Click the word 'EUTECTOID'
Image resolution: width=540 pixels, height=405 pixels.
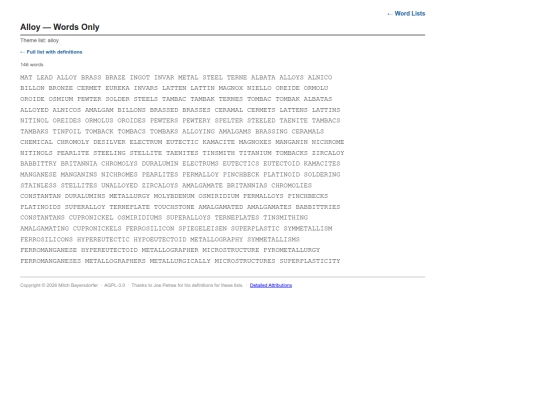point(282,164)
